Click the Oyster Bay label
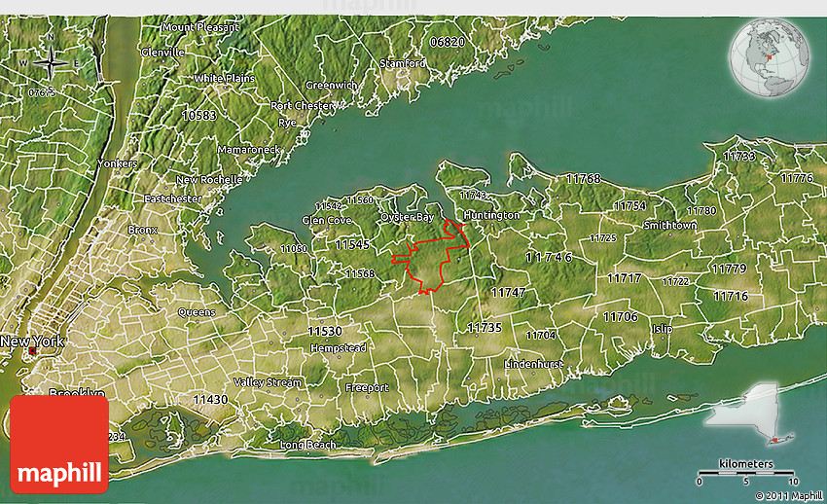Screen dimensions: 827x504 point(407,217)
